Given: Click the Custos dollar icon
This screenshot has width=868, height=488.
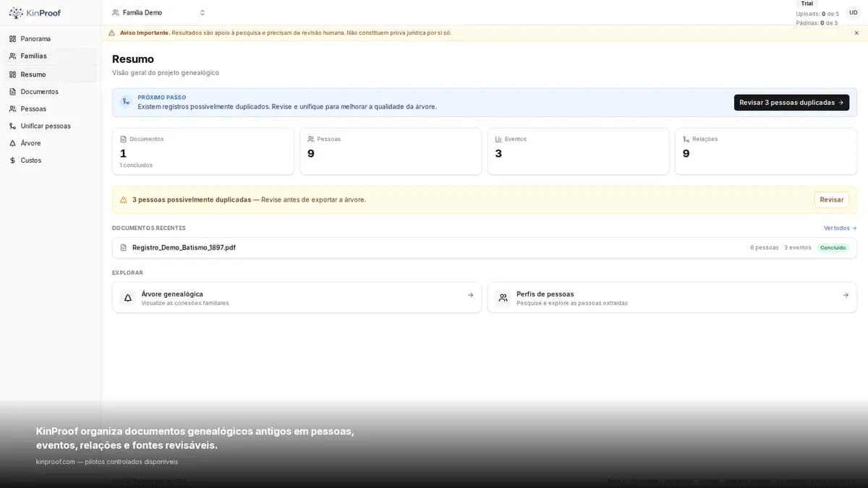Looking at the screenshot, I should pos(12,160).
